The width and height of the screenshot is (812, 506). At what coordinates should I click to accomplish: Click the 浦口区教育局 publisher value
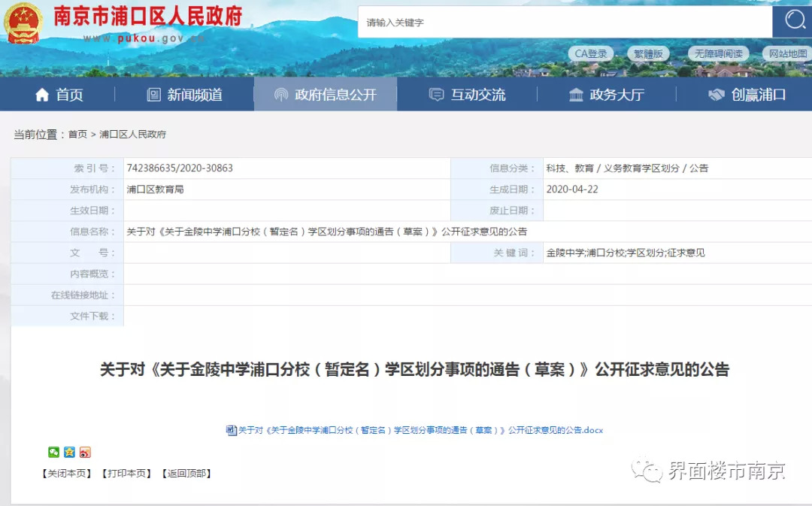pos(156,189)
